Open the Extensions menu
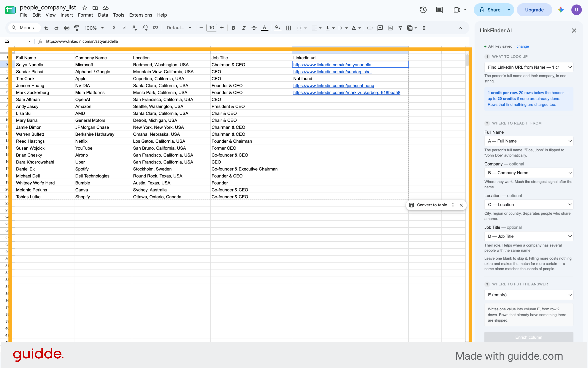The height and width of the screenshot is (368, 588). click(140, 15)
